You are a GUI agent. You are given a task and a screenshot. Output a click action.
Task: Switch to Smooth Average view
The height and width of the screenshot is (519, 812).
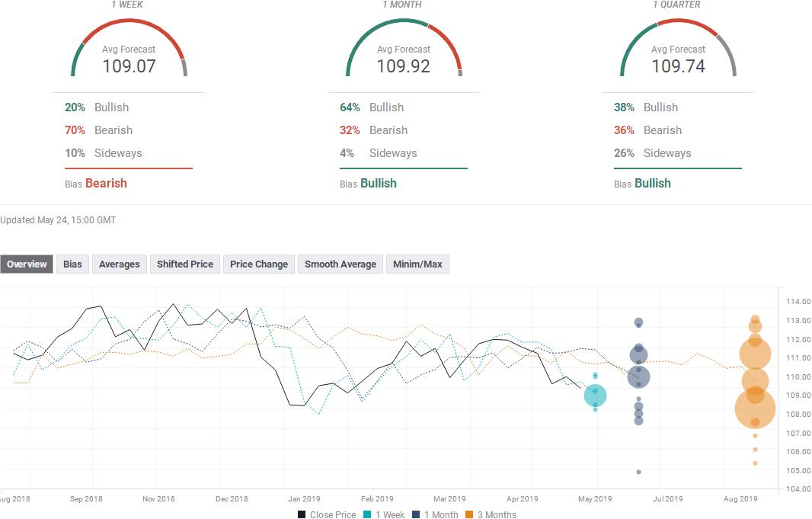tap(340, 264)
